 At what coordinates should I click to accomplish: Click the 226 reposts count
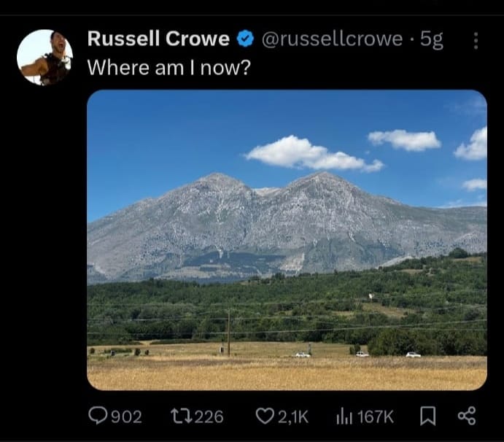click(x=209, y=416)
